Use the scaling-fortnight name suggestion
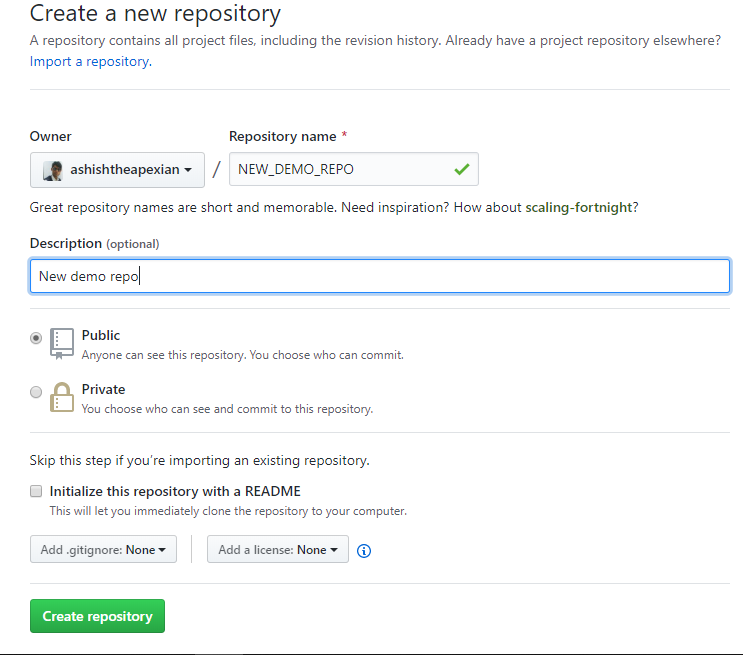 (579, 207)
